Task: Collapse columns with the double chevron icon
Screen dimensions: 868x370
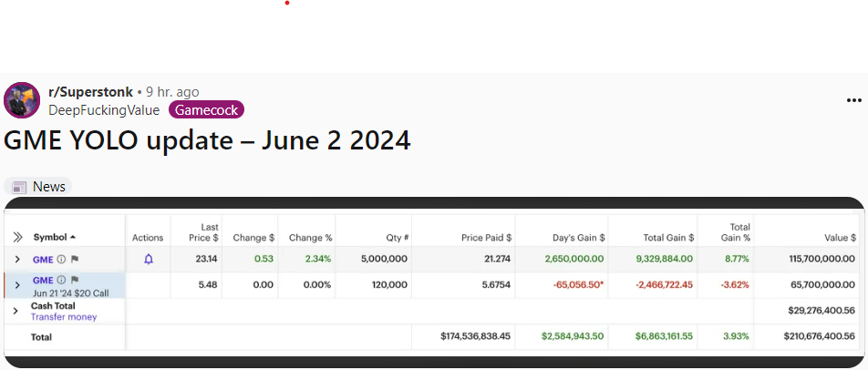Action: pos(17,237)
